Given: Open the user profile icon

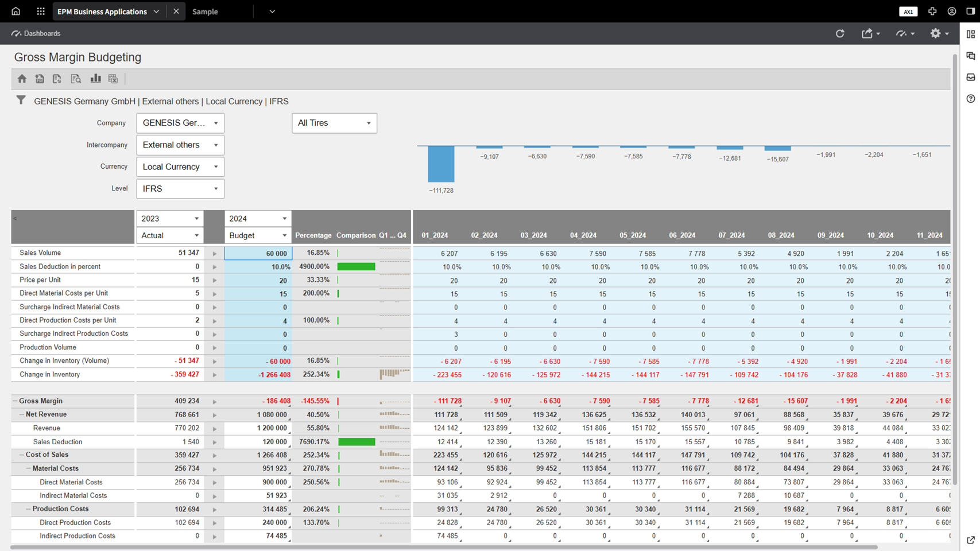Looking at the screenshot, I should [952, 11].
